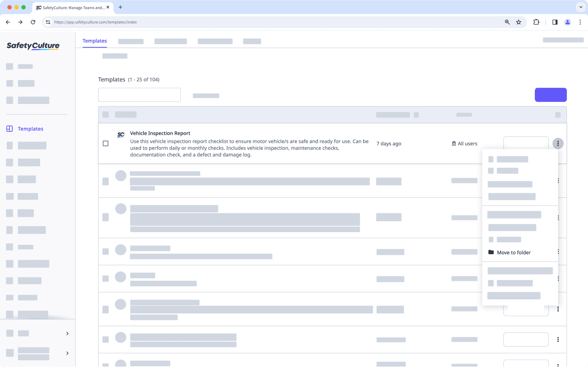
Task: Check the checkbox on the second template row
Action: 105,181
